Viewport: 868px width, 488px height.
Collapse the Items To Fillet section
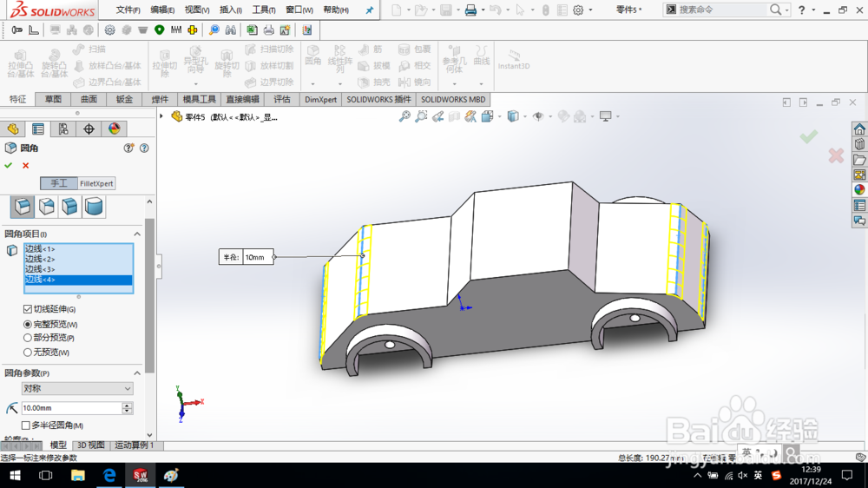coord(137,234)
